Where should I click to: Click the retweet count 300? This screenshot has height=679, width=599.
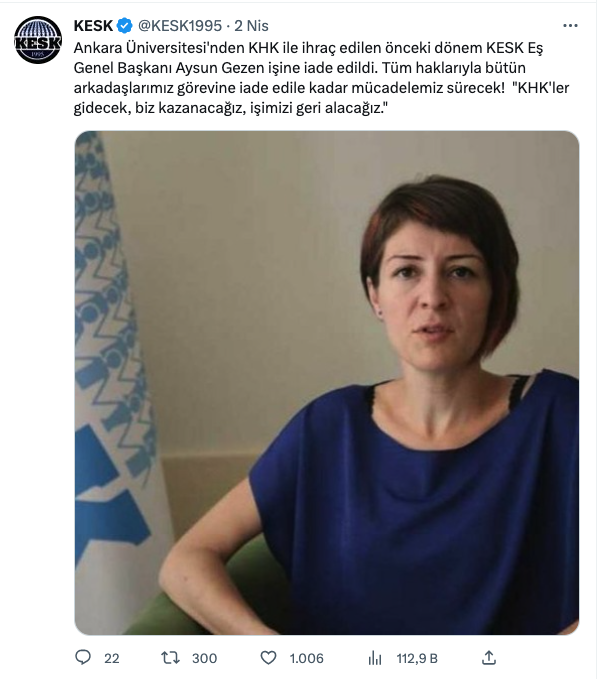(204, 658)
